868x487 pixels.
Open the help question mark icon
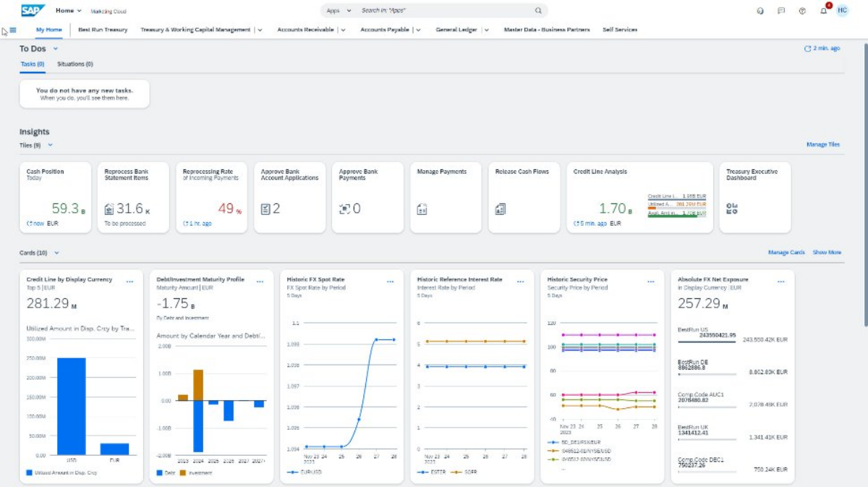coord(802,11)
